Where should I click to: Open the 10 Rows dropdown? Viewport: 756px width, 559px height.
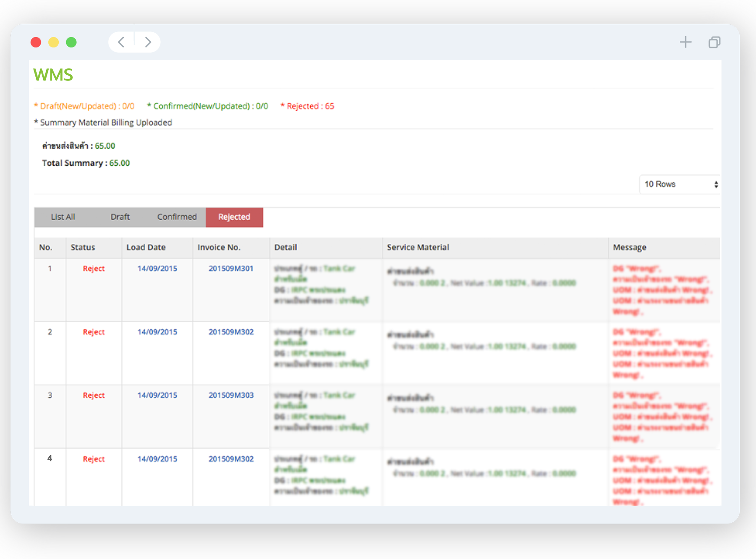(x=679, y=184)
